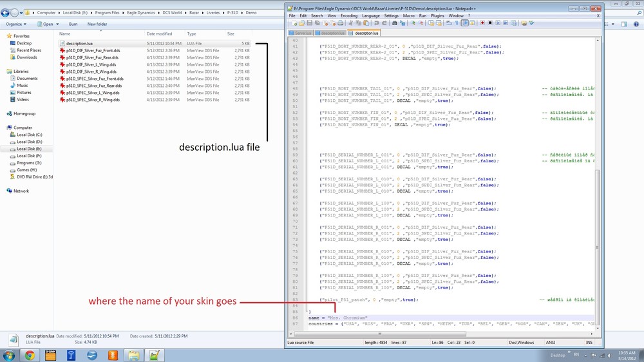Open the Macro menu

[409, 15]
